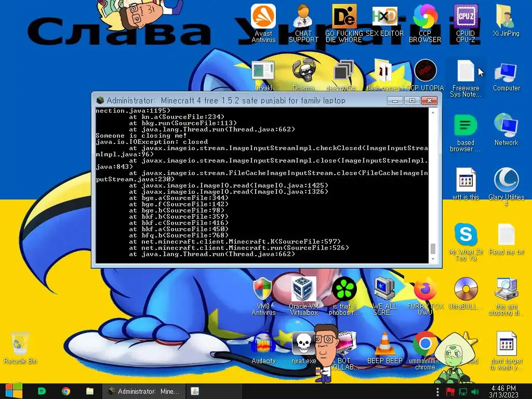This screenshot has width=532, height=399.
Task: Click the network tray icon
Action: (x=463, y=392)
